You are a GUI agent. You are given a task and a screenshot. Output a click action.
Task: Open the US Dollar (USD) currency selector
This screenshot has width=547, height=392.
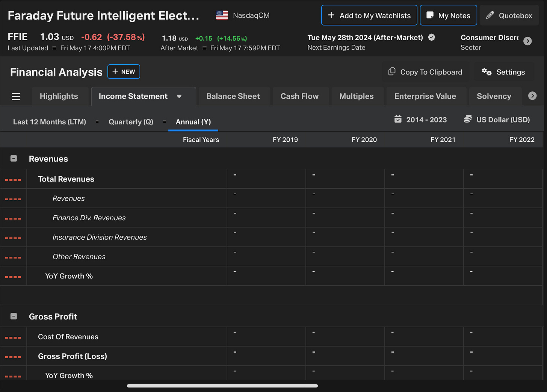[497, 120]
